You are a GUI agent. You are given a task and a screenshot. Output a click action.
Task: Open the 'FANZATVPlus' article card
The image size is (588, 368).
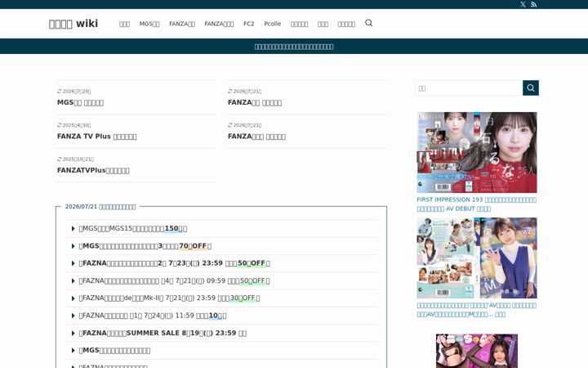click(x=136, y=165)
